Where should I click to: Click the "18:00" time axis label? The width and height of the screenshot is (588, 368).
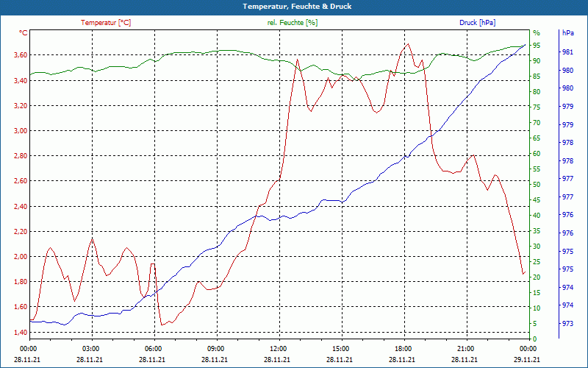[402, 348]
